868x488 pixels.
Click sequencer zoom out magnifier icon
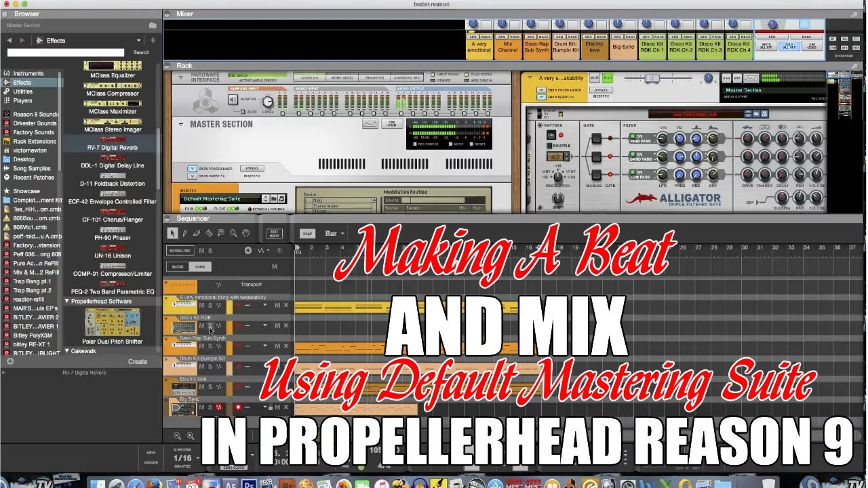tap(177, 436)
